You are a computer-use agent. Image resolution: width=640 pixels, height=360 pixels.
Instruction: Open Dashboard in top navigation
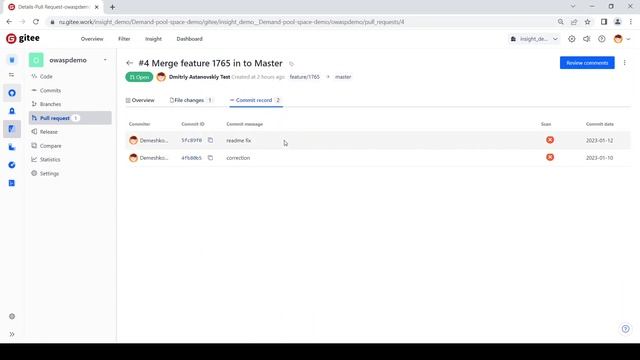[189, 39]
